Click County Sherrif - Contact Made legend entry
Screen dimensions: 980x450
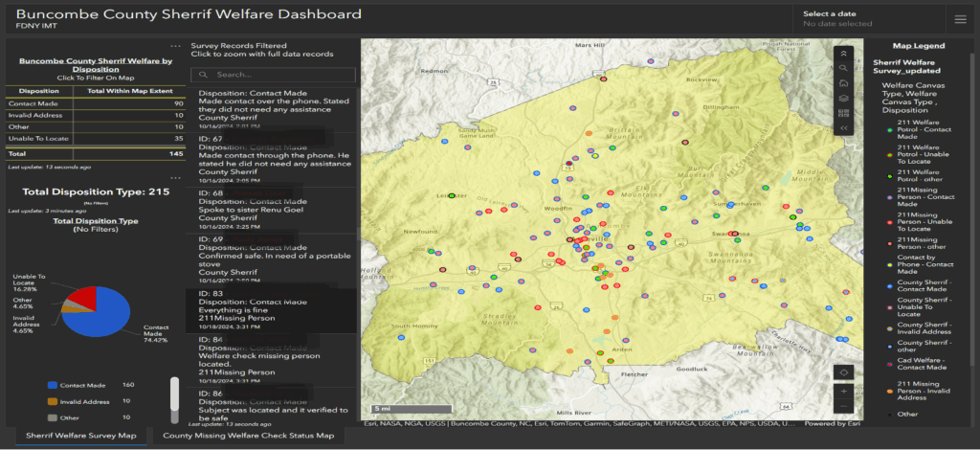[918, 286]
